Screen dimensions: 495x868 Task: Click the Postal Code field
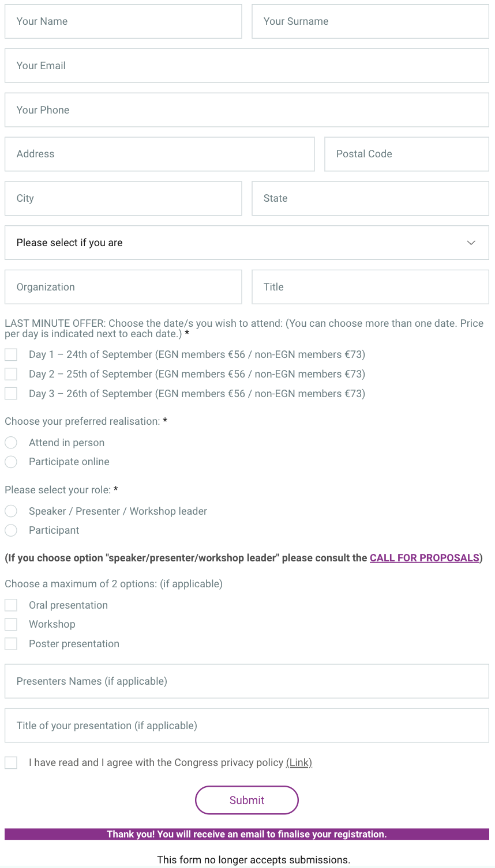[x=407, y=154]
